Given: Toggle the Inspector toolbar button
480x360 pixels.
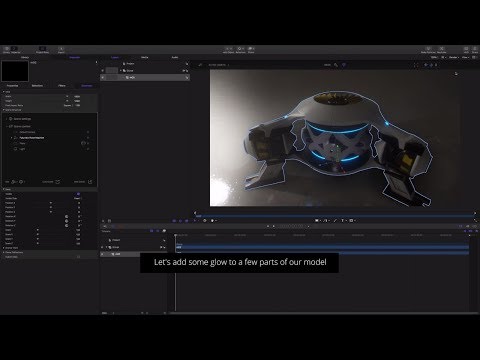Looking at the screenshot, I should [16, 50].
